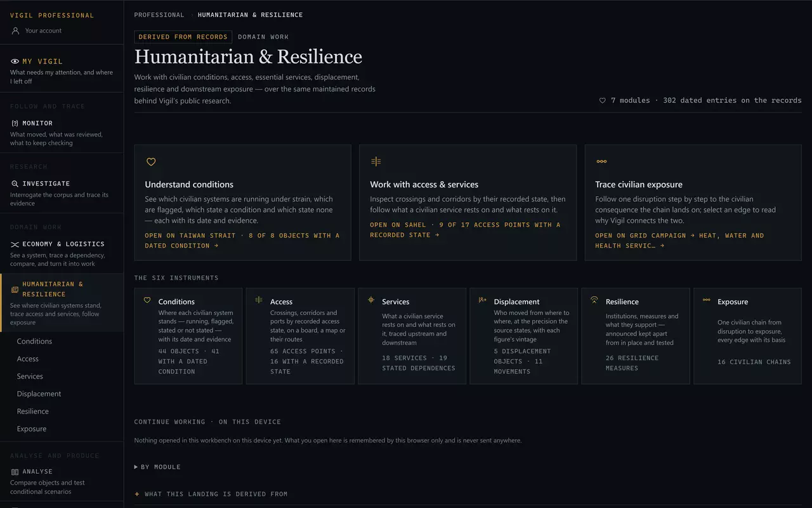Click the icon on Work with access card
The width and height of the screenshot is (812, 508).
pos(376,162)
